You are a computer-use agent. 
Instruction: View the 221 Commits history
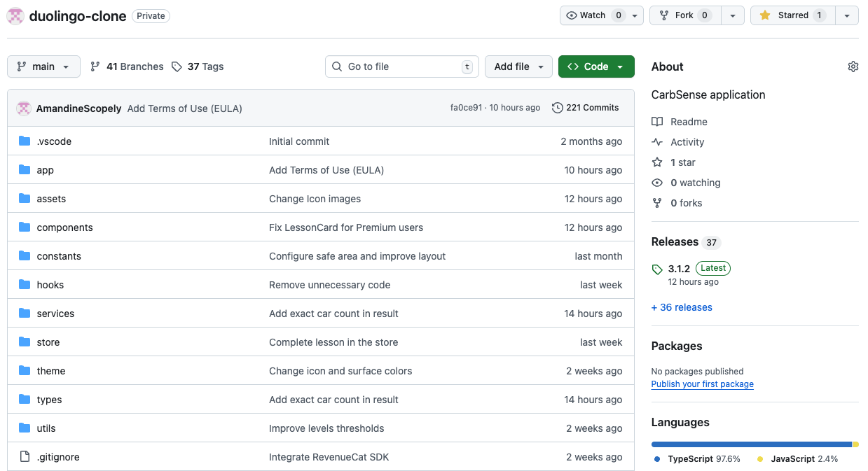pos(593,108)
